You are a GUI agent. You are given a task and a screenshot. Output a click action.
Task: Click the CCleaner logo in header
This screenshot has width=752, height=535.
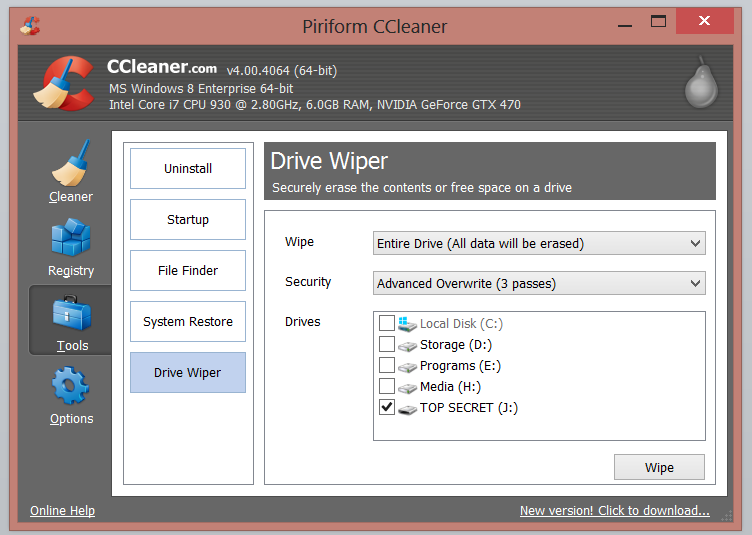click(63, 83)
